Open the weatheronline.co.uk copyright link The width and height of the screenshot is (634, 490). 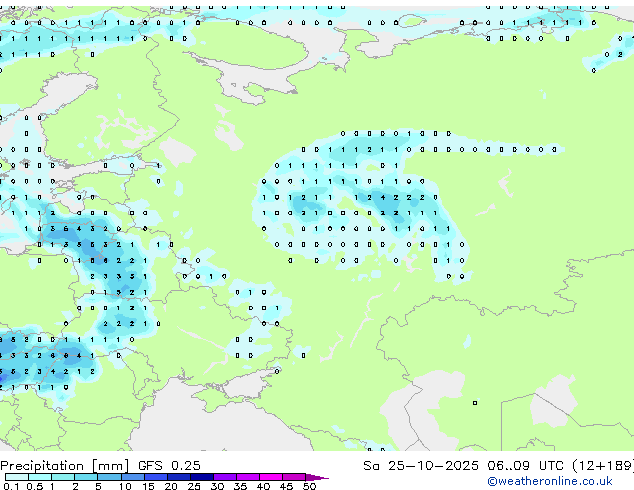[549, 481]
